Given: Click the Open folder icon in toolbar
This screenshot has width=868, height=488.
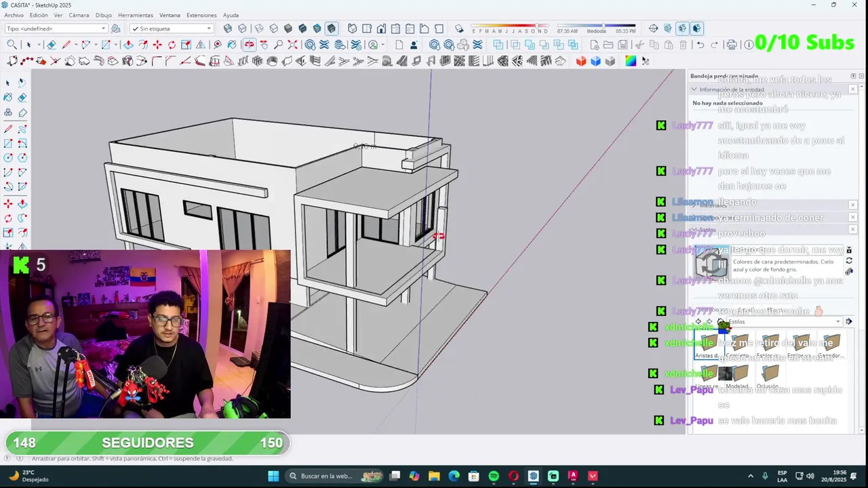Looking at the screenshot, I should point(610,45).
